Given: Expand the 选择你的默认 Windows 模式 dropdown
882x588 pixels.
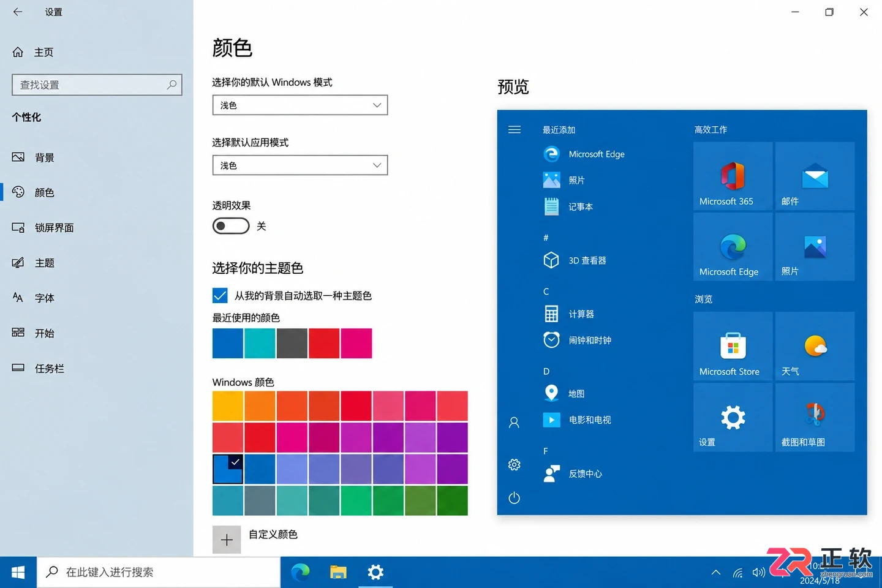Looking at the screenshot, I should pyautogui.click(x=300, y=105).
